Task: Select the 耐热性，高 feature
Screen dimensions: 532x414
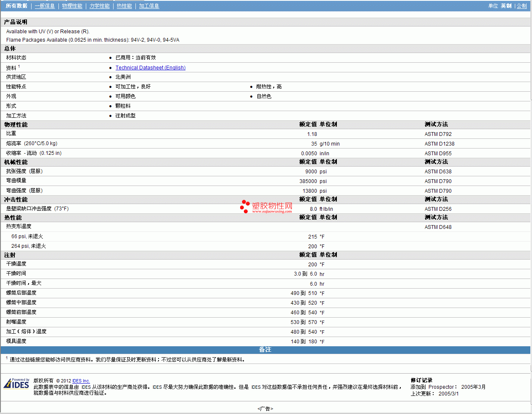Action: tap(269, 87)
